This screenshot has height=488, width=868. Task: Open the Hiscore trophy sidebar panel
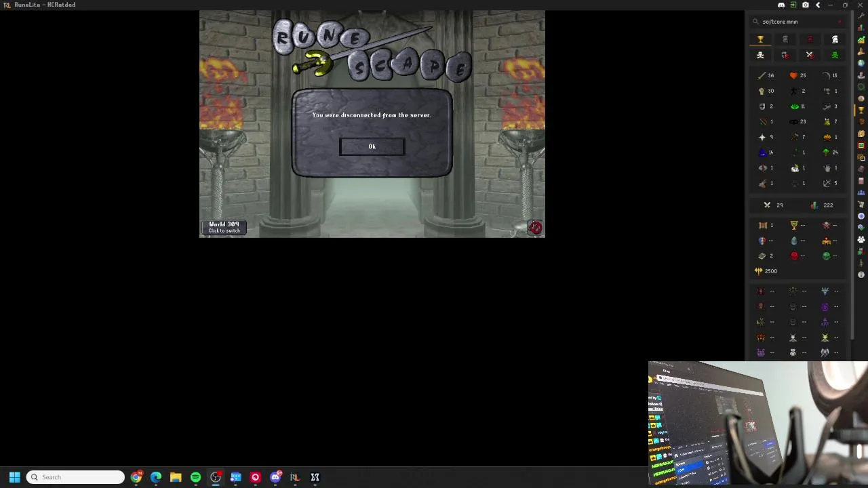[x=861, y=110]
